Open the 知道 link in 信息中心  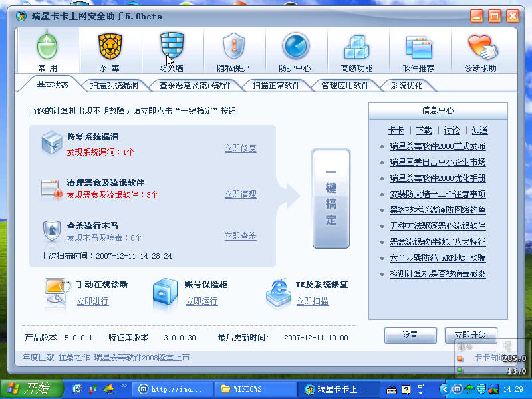(479, 130)
